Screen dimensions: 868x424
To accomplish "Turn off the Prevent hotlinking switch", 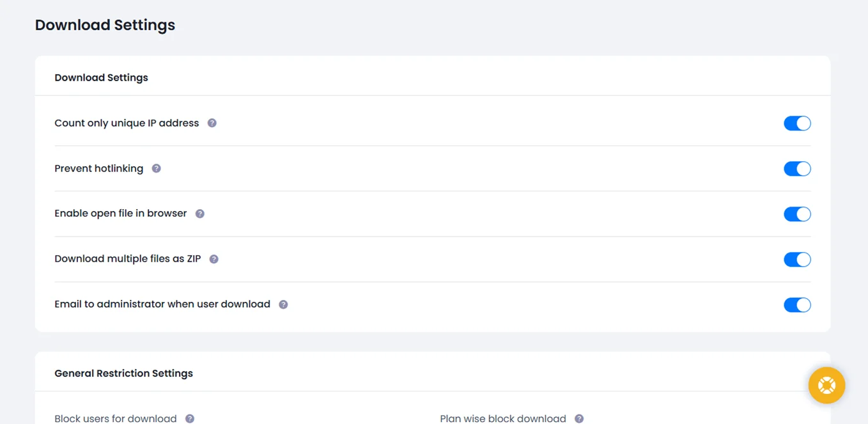I will (x=797, y=169).
